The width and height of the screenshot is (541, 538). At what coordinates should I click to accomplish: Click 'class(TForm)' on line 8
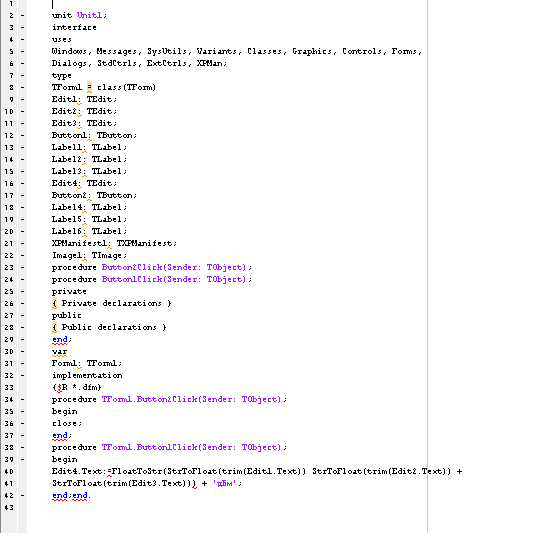click(126, 87)
